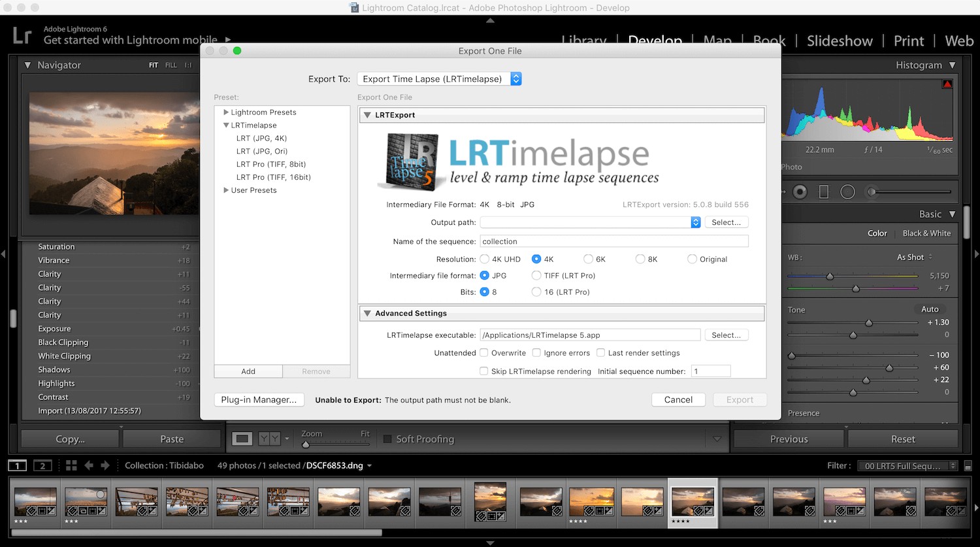Open the Export To dropdown menu
980x547 pixels.
pyautogui.click(x=438, y=78)
